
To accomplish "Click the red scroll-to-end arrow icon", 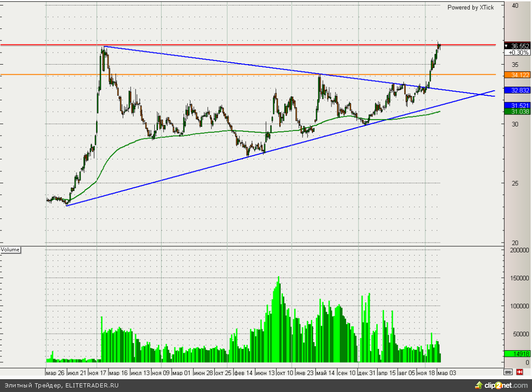I will click(x=520, y=372).
